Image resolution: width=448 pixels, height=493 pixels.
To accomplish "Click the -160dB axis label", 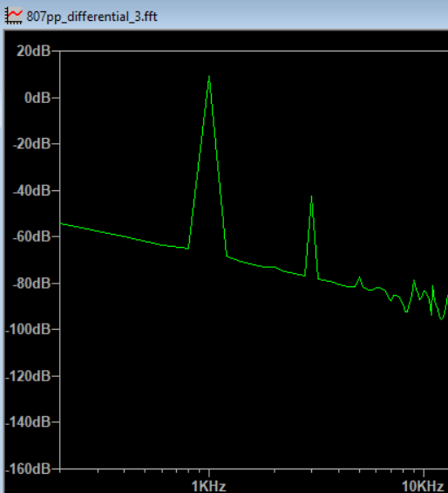I will click(x=28, y=469).
